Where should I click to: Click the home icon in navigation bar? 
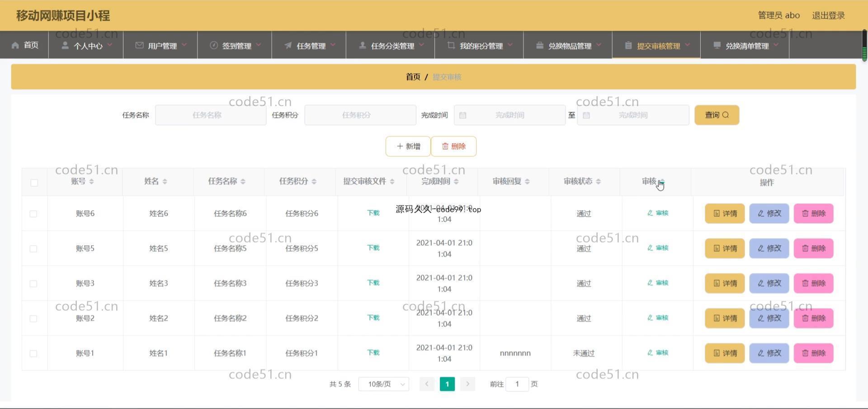click(15, 45)
